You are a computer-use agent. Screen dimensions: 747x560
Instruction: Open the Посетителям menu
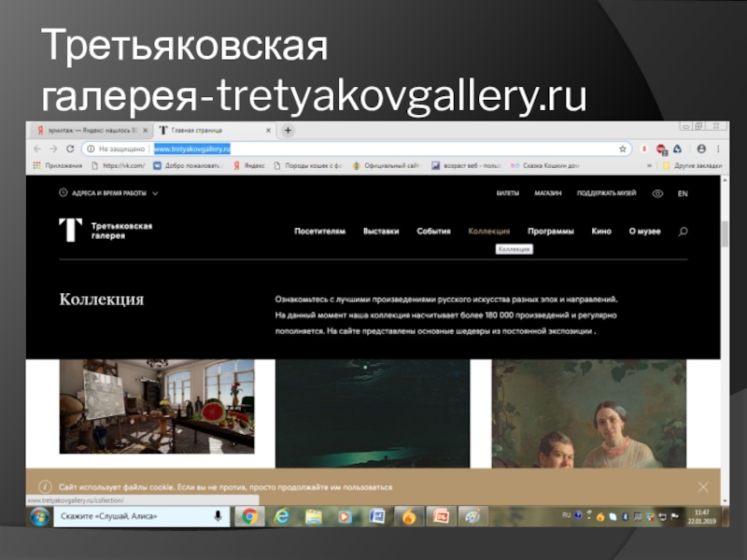tap(319, 231)
